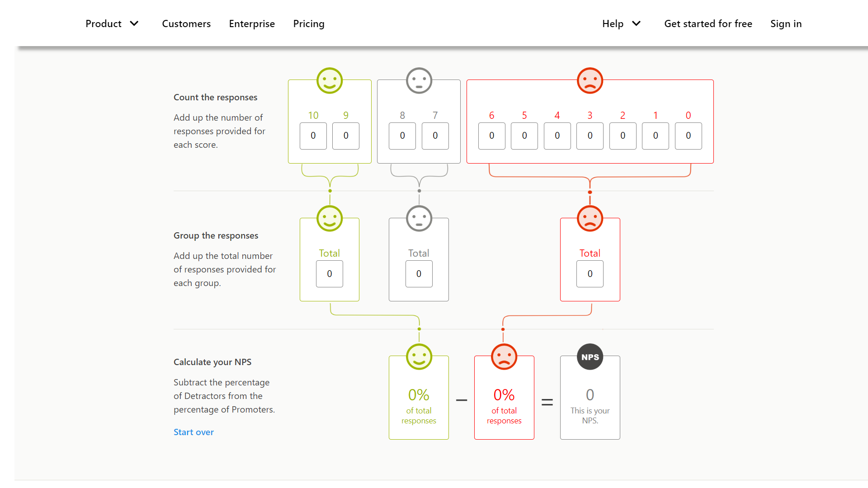Click the green smiley on the Promoters Total box
Image resolution: width=868 pixels, height=488 pixels.
[x=330, y=219]
